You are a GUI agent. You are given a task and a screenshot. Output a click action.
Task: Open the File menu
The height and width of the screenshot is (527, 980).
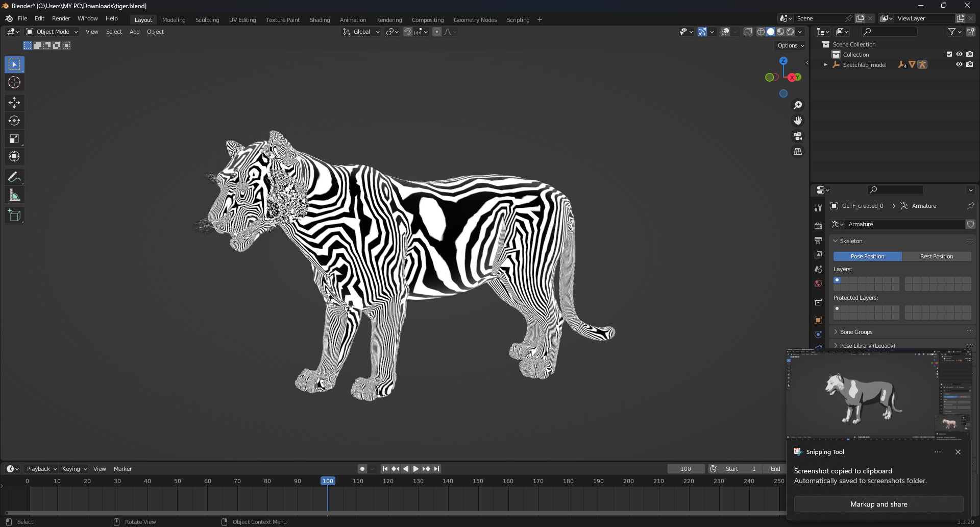point(22,18)
